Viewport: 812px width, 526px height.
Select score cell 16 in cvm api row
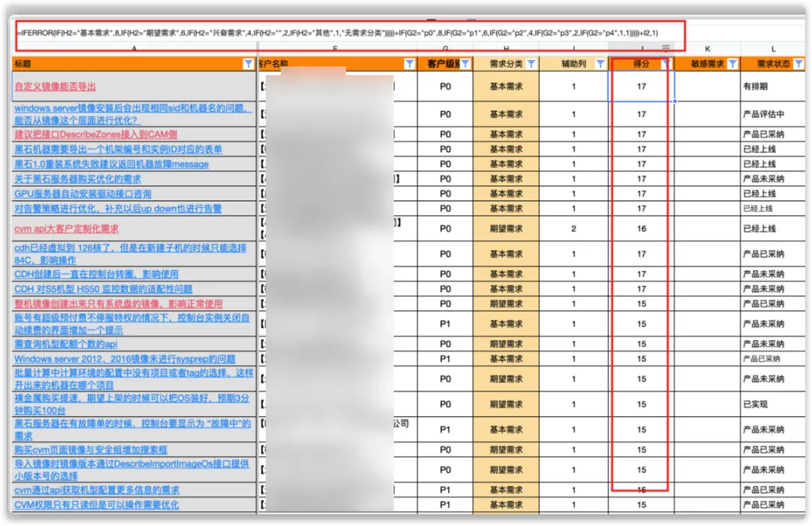coord(641,229)
